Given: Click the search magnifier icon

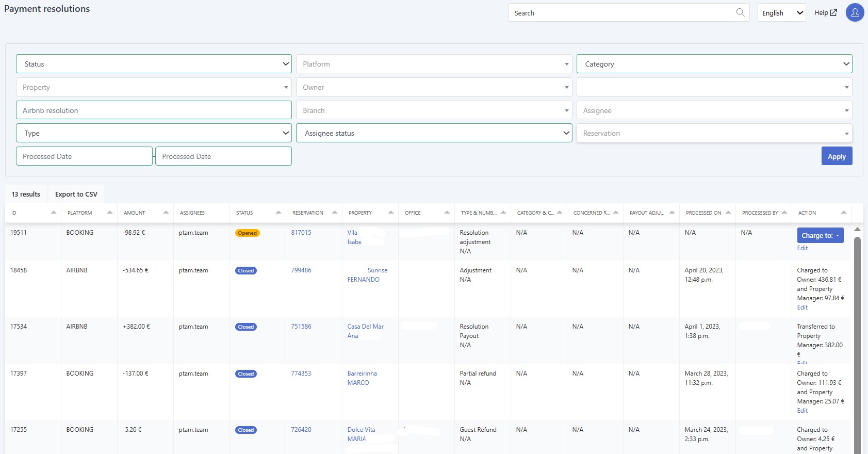Looking at the screenshot, I should [740, 12].
